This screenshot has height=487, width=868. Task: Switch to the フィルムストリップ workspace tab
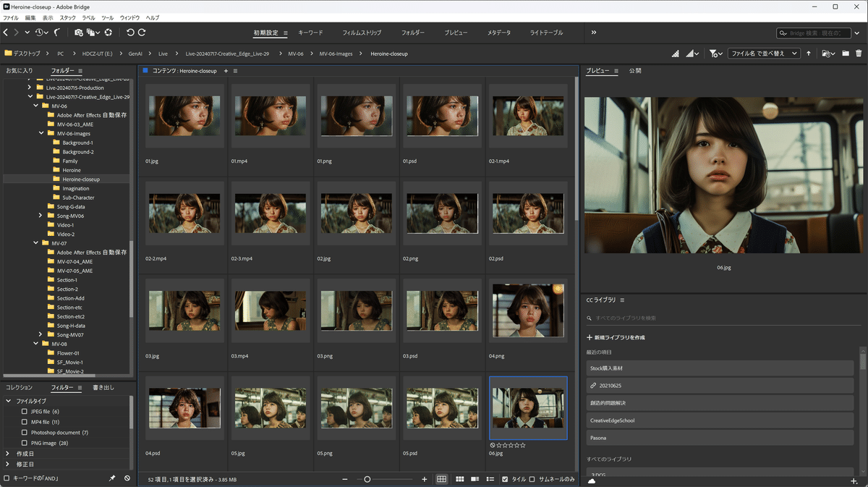[362, 33]
